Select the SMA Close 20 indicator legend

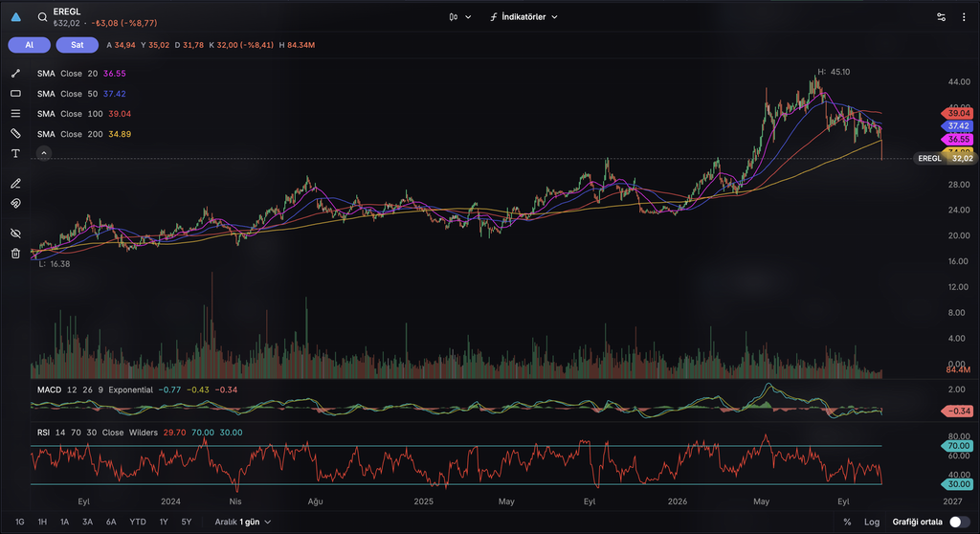(x=81, y=74)
